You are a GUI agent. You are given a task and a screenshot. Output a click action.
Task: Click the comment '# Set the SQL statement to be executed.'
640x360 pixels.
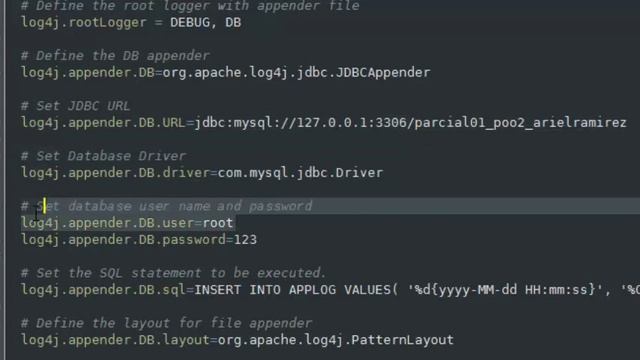point(174,273)
